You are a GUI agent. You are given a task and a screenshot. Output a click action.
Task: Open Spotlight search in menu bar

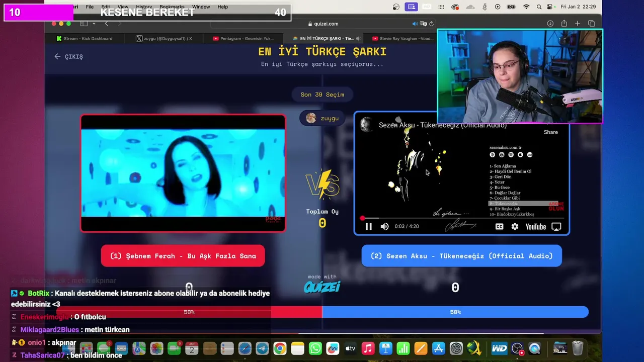pos(539,7)
